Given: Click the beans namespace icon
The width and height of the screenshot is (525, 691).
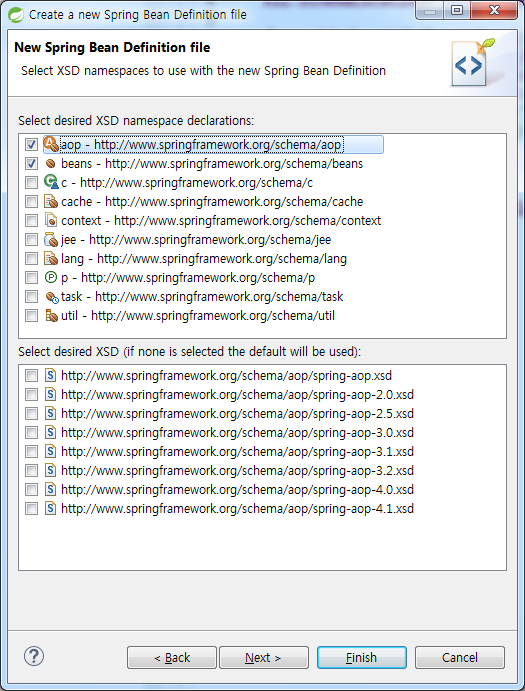Looking at the screenshot, I should click(51, 163).
